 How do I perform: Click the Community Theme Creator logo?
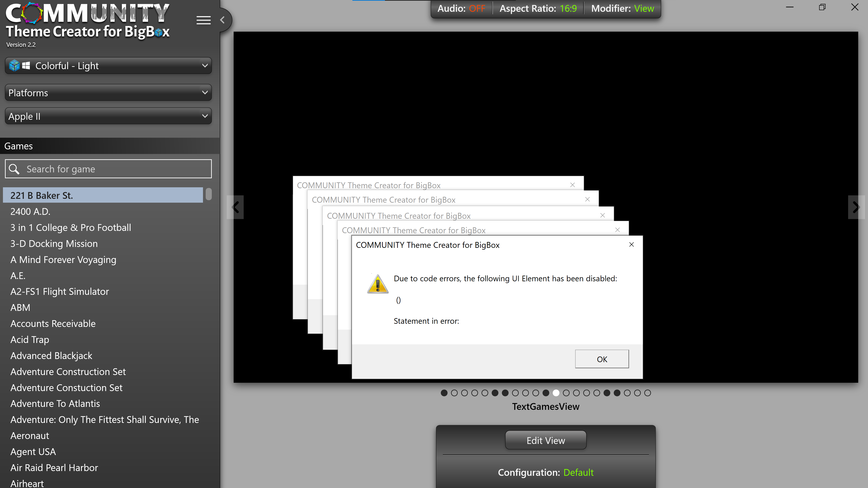(88, 21)
